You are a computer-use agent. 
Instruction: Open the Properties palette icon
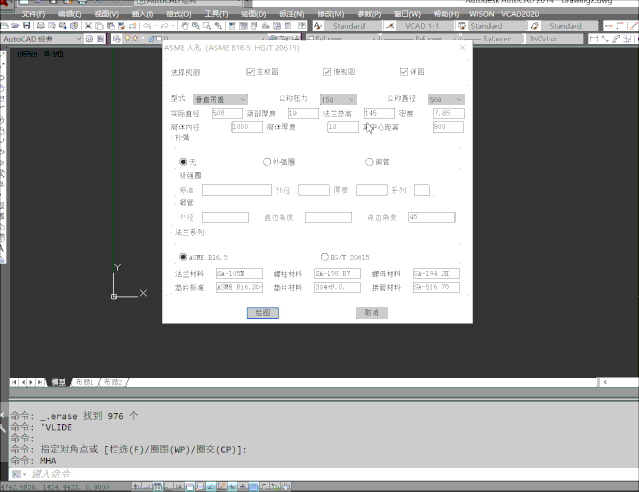click(232, 26)
